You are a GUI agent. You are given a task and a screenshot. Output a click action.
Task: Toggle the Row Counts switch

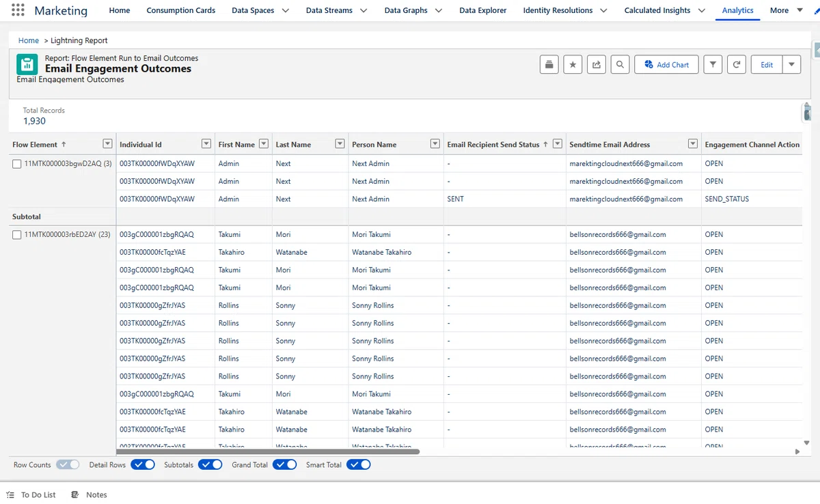[x=68, y=464]
